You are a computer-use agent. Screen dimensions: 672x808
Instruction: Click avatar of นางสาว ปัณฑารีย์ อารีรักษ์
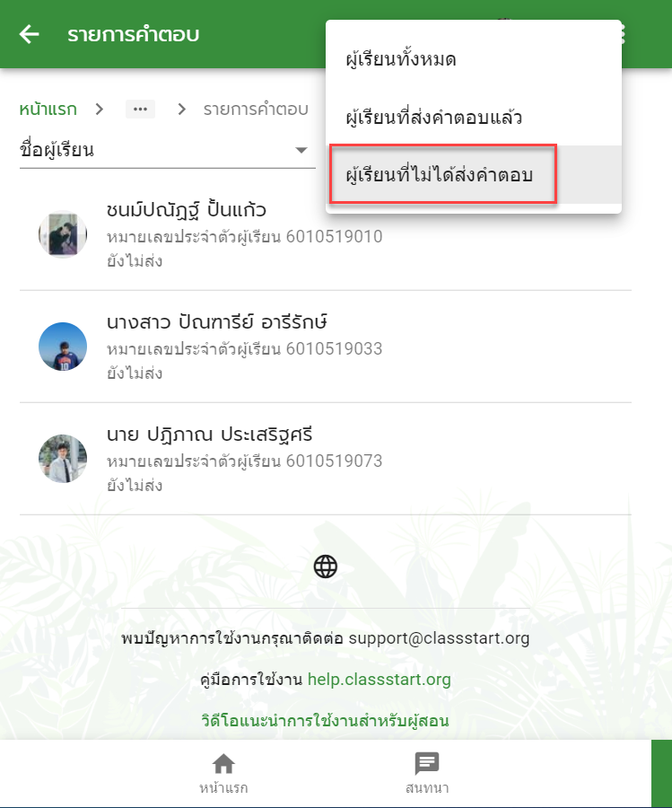(x=63, y=347)
